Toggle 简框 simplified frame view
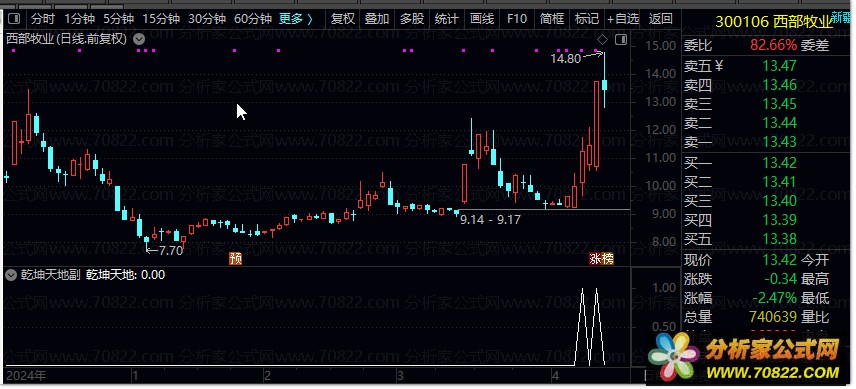Screen dimensions: 856x389 [552, 19]
